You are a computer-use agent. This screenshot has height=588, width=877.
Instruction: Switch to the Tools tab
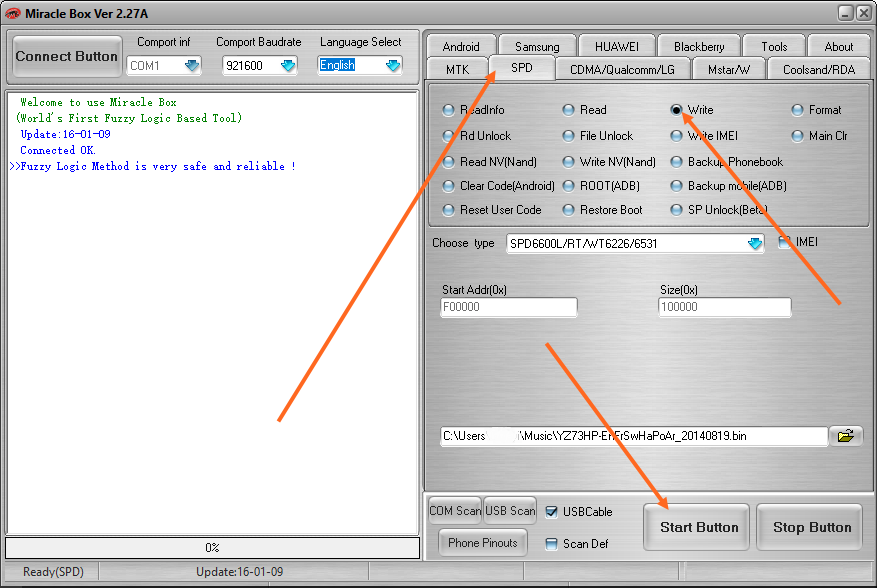coord(773,45)
